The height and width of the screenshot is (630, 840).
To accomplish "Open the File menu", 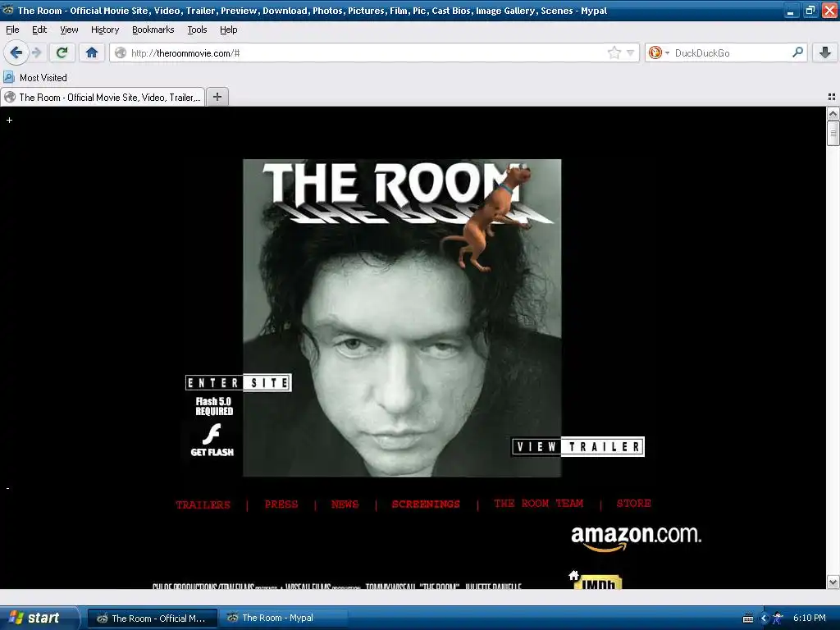I will [12, 30].
